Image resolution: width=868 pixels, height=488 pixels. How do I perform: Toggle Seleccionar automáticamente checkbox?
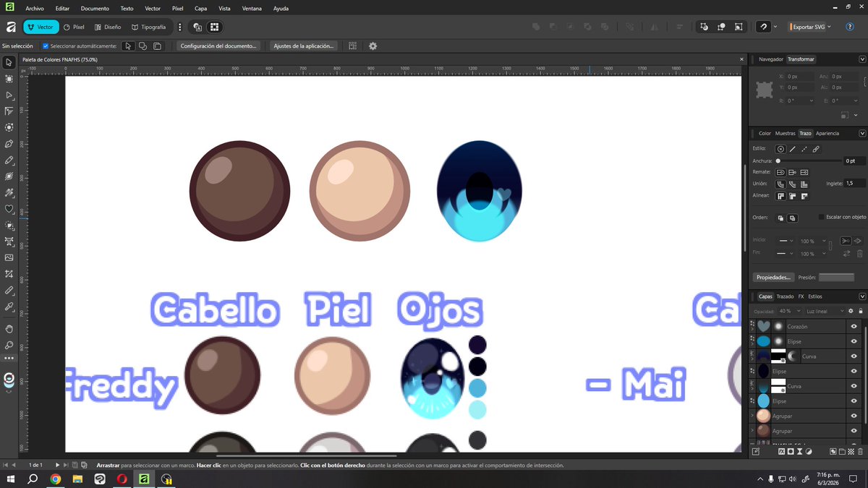[46, 46]
